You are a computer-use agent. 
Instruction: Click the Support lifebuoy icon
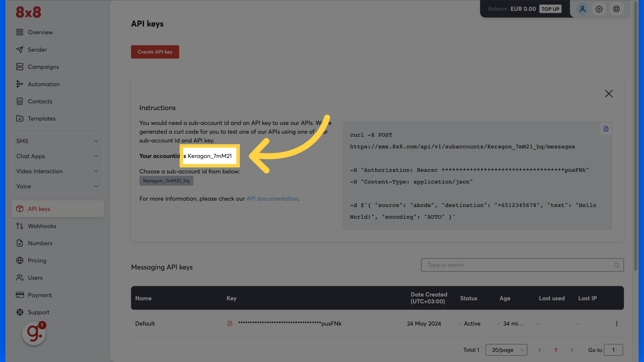pyautogui.click(x=20, y=312)
